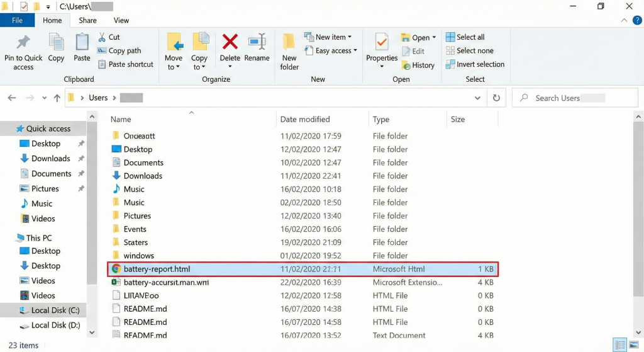Open the File menu tab

click(18, 20)
